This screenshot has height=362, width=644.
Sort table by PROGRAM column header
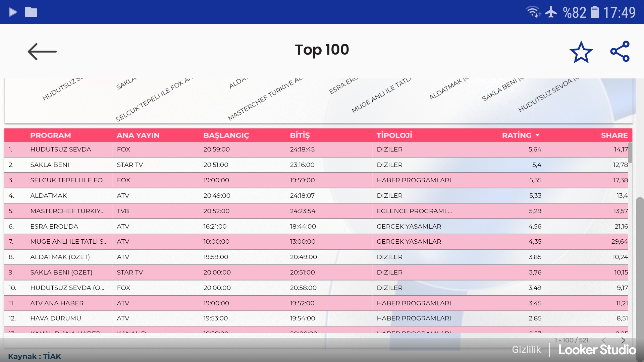[x=50, y=135]
